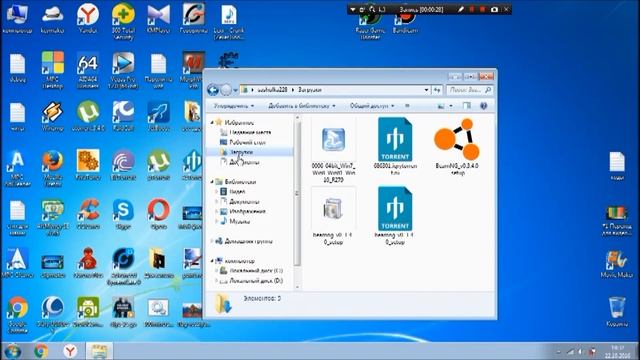Open the Google Chrome desktop shortcut

click(x=17, y=315)
